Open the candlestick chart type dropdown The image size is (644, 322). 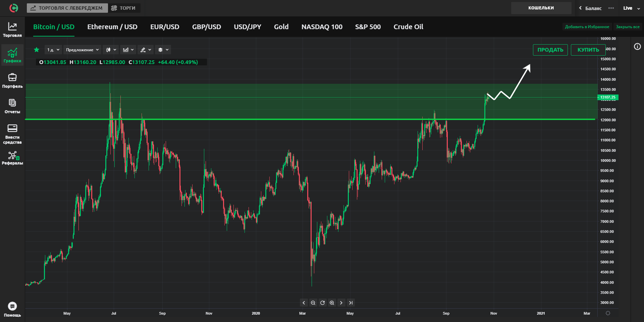[111, 50]
